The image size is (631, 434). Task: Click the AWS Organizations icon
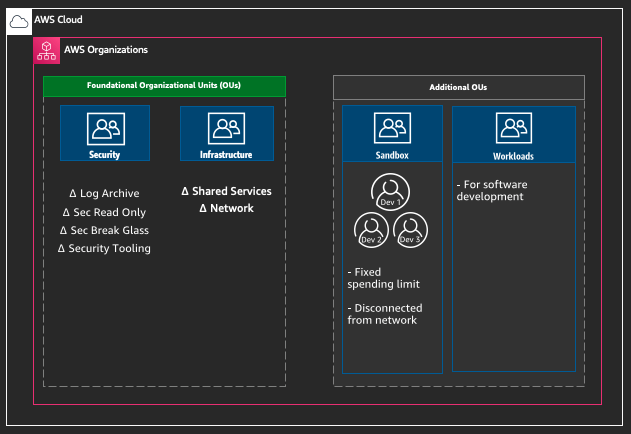tap(47, 51)
